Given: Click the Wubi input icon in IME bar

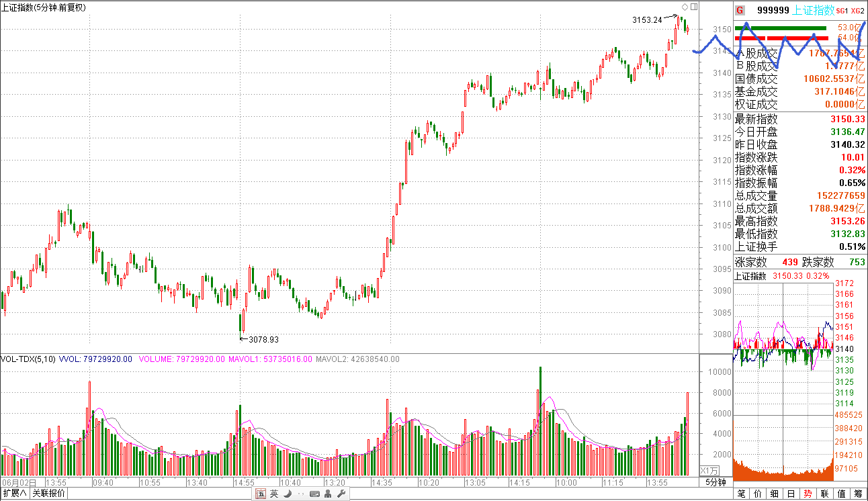Looking at the screenshot, I should pyautogui.click(x=261, y=494).
